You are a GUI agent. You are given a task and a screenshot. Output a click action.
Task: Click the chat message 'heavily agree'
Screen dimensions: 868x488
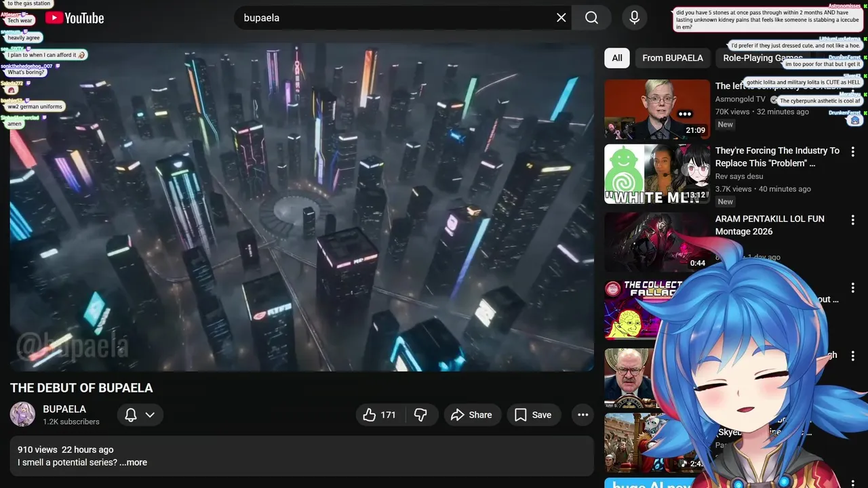[x=24, y=38]
